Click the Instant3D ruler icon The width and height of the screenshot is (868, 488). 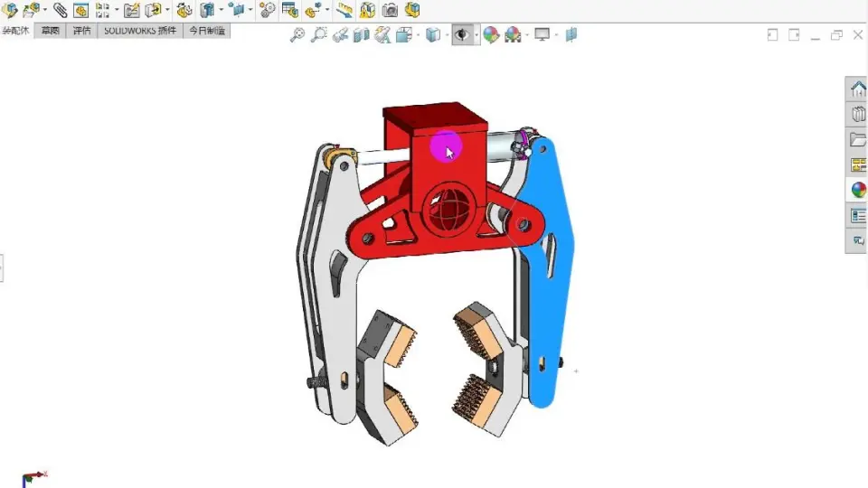pyautogui.click(x=344, y=9)
